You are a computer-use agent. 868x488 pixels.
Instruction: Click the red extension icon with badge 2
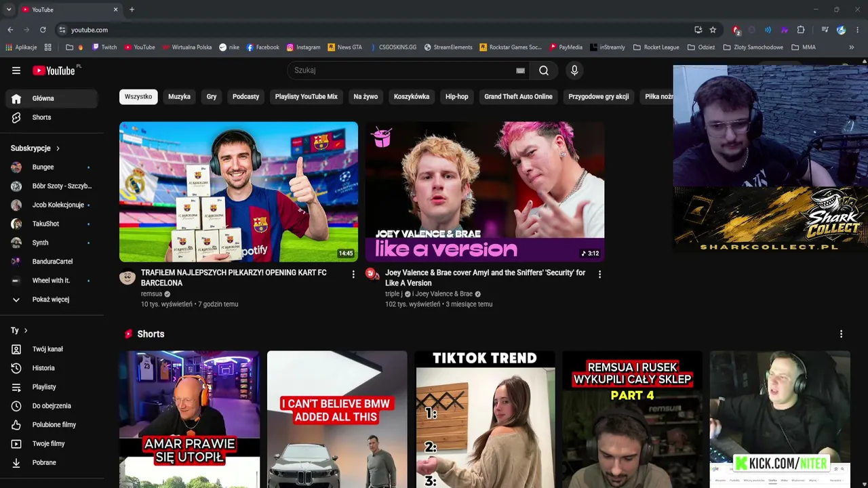(736, 30)
